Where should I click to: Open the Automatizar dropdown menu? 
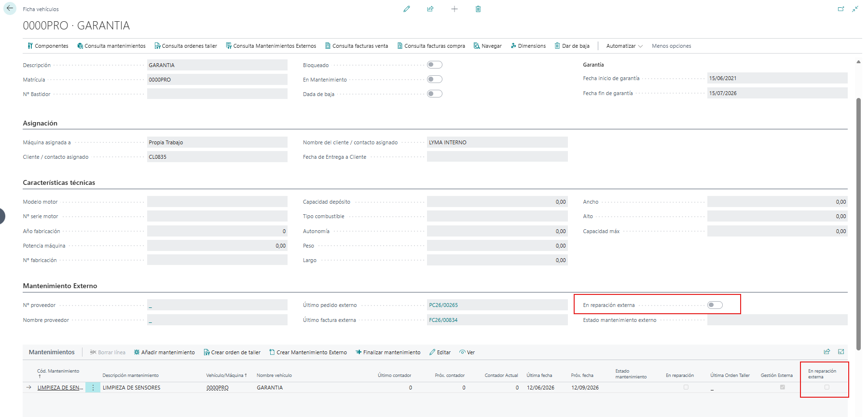click(624, 46)
